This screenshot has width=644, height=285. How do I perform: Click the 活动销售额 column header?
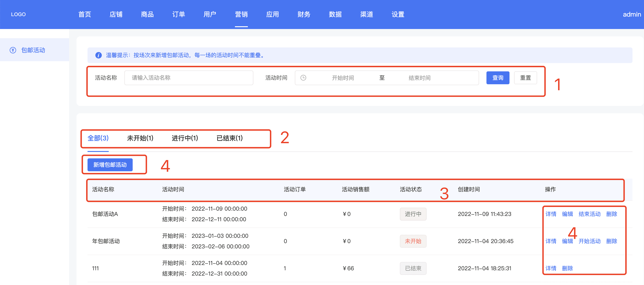(x=355, y=190)
